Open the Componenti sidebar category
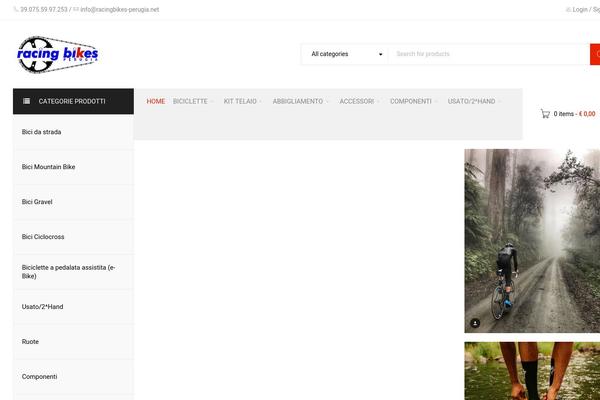 coord(73,377)
